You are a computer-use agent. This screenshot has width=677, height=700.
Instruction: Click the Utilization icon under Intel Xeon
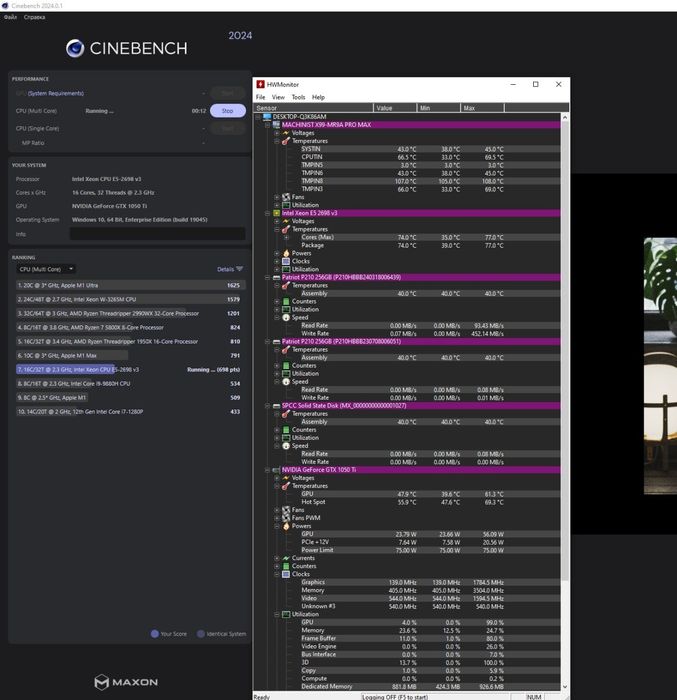[x=286, y=269]
